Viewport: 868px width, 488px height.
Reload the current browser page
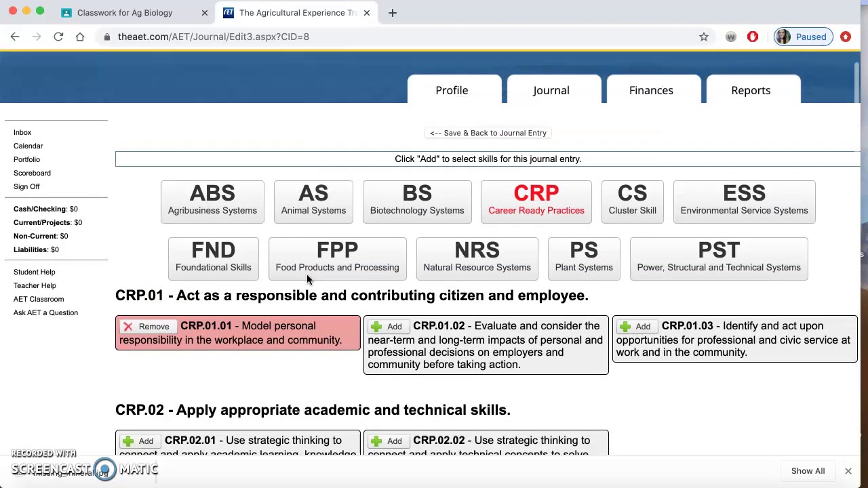click(58, 37)
